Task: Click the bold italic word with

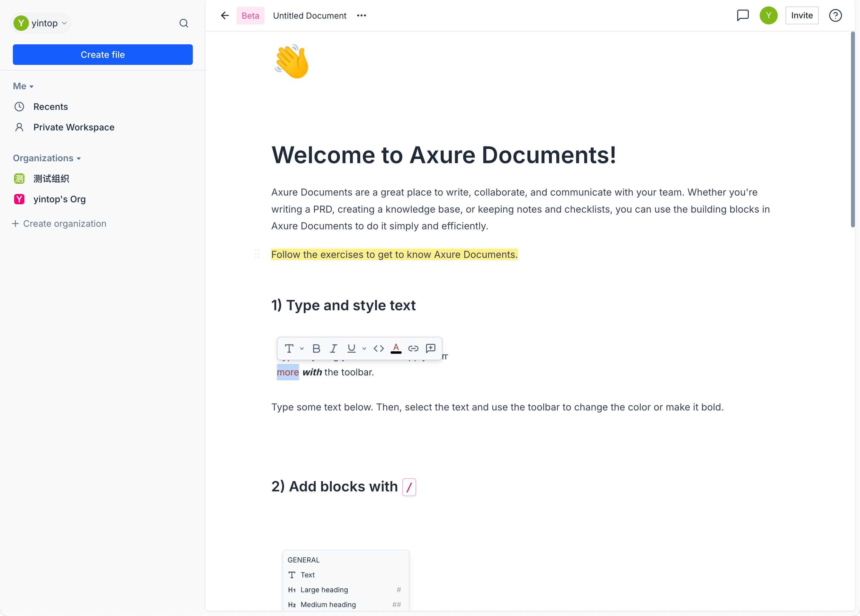Action: pos(312,372)
